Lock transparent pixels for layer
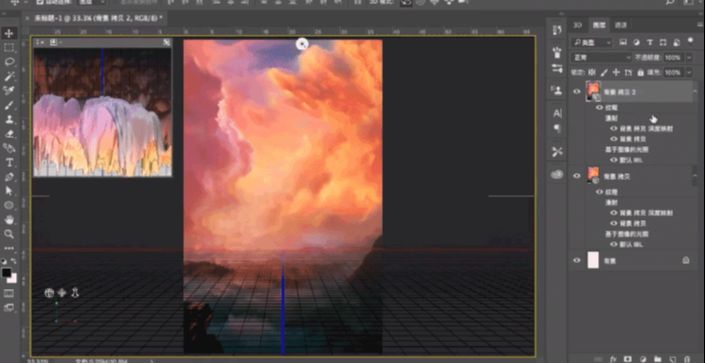This screenshot has height=363, width=705. (592, 72)
